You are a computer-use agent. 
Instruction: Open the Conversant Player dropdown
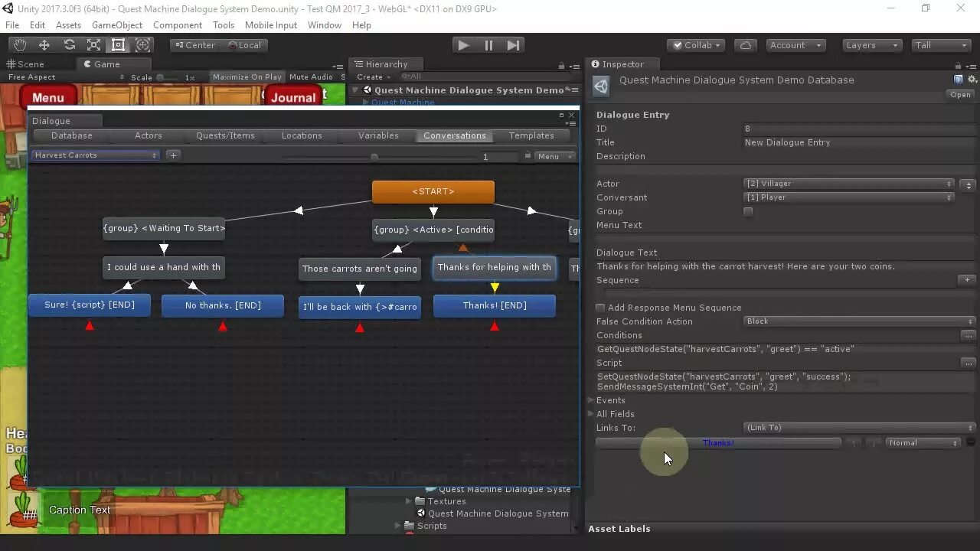click(x=850, y=197)
